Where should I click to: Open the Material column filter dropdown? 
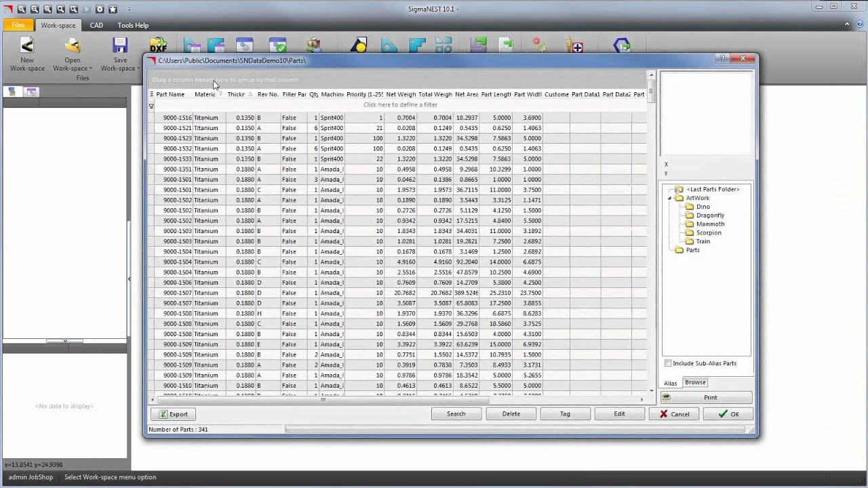(x=220, y=94)
